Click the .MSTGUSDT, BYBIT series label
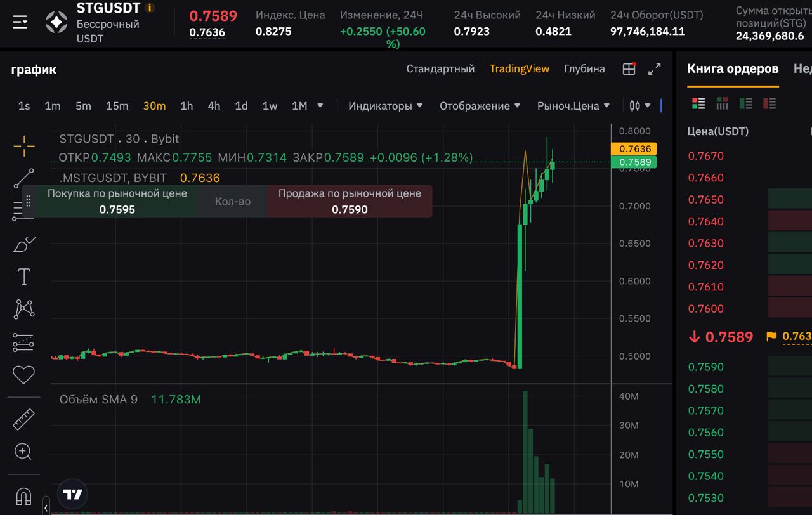This screenshot has width=812, height=515. (x=113, y=178)
